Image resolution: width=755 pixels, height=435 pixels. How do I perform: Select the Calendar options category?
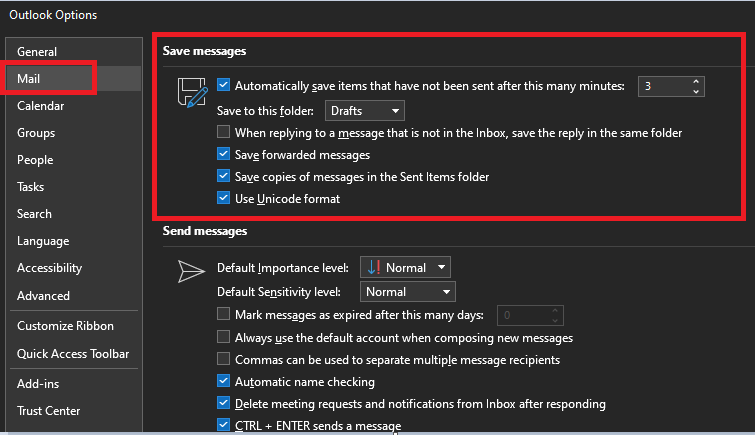tap(40, 106)
